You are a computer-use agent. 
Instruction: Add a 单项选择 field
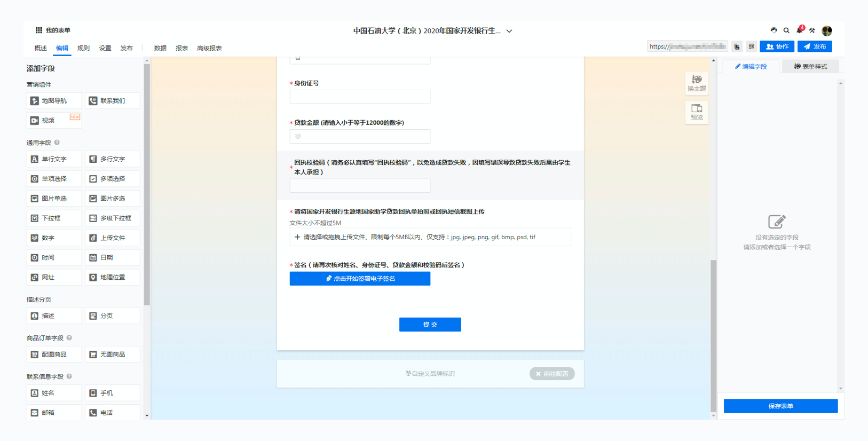pos(54,179)
